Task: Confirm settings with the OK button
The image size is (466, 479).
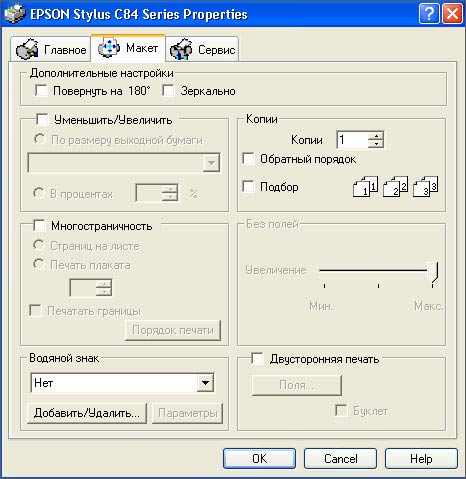Action: [x=259, y=459]
